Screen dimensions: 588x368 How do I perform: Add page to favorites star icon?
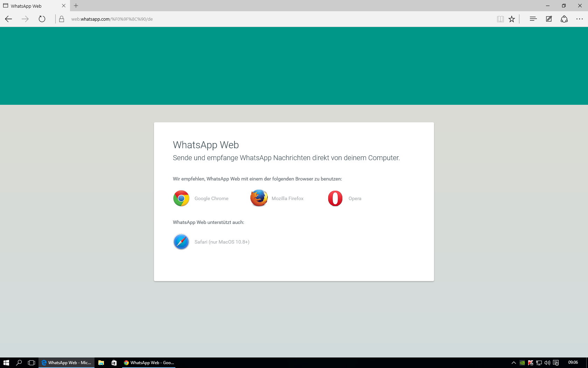point(512,19)
